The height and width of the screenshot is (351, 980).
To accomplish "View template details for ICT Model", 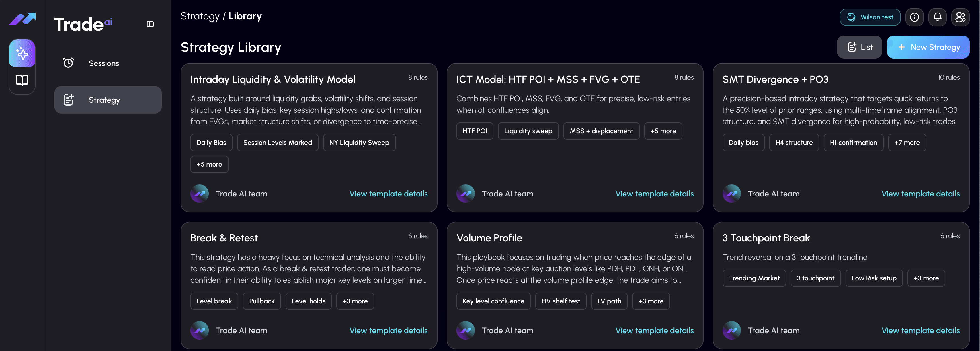I will (654, 193).
